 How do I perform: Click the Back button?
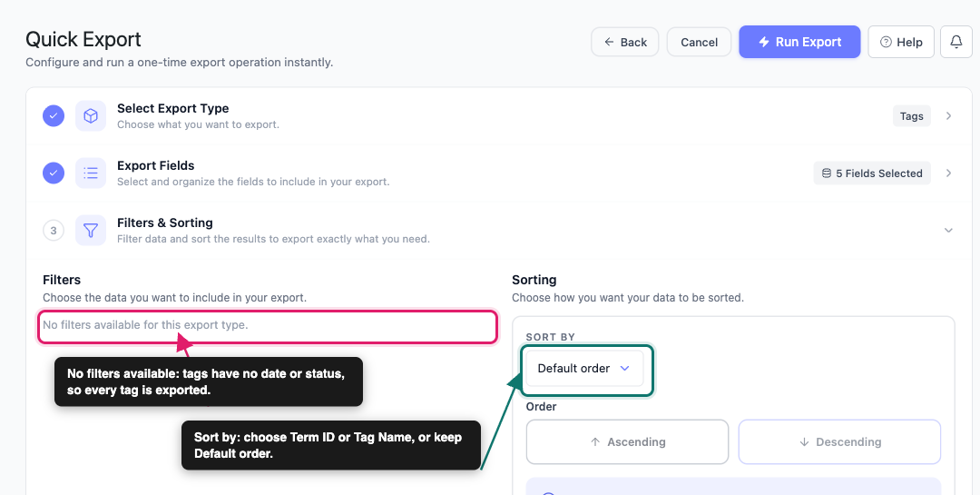coord(625,42)
